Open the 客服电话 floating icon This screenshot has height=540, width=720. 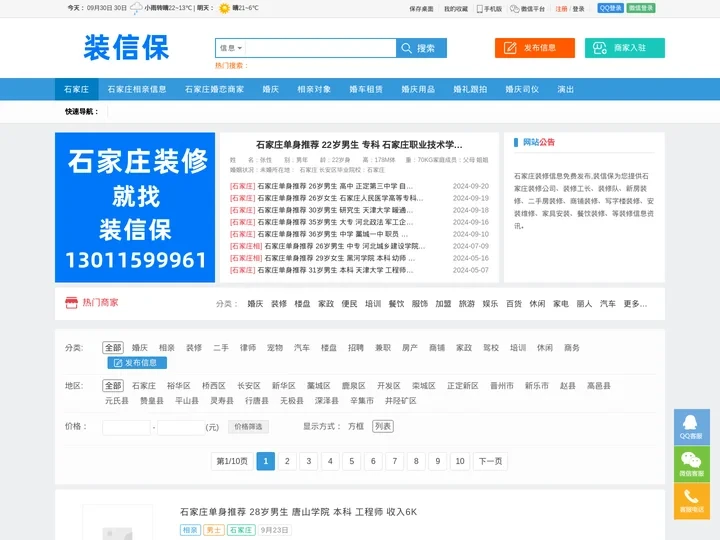(x=692, y=501)
